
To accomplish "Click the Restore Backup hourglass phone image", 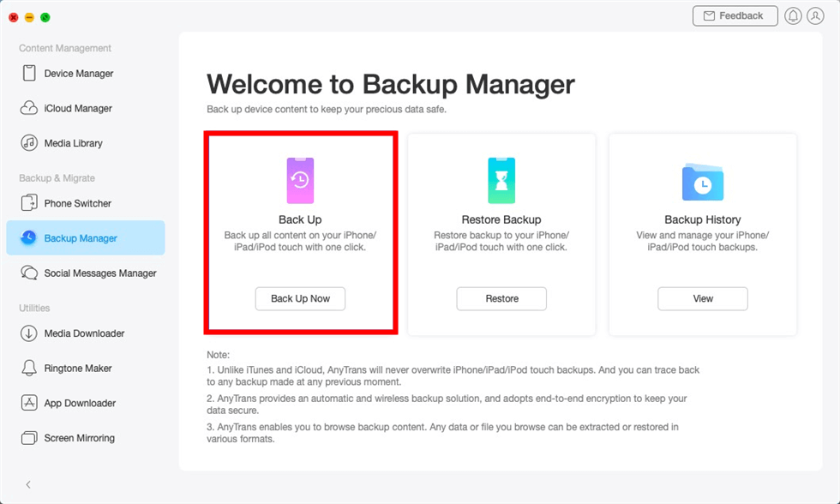I will click(x=501, y=180).
